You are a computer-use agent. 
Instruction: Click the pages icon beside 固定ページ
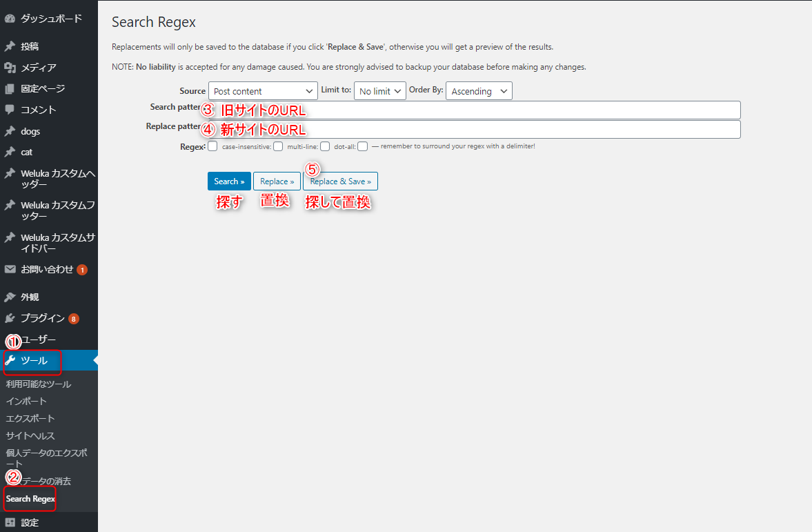(10, 88)
